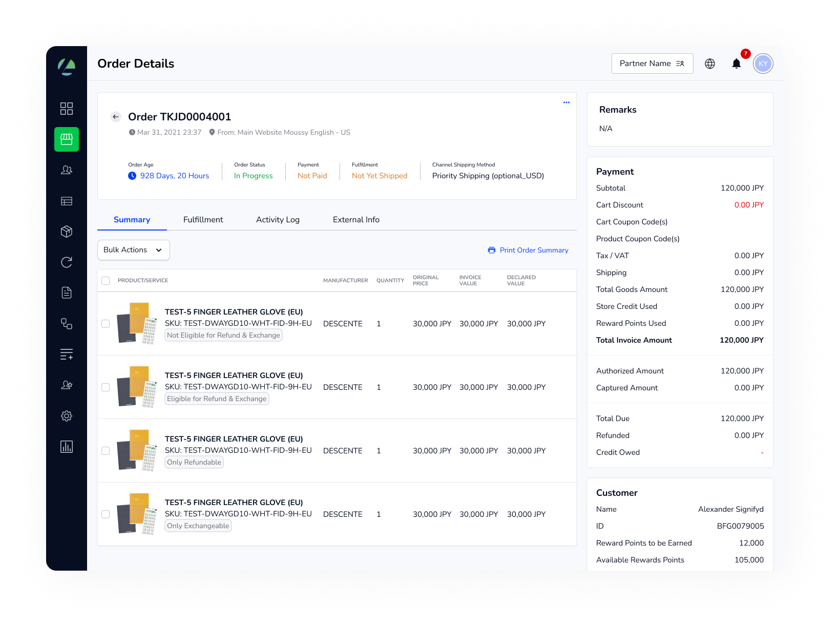Switch to the Fulfillment tab
The image size is (840, 627).
coord(203,220)
